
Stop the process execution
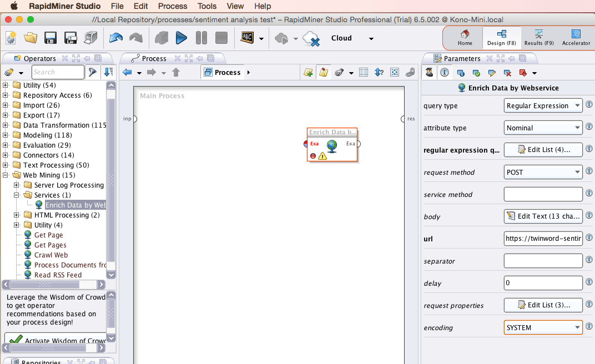coord(221,38)
